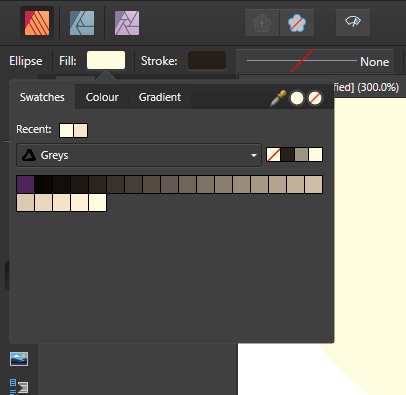
Task: Click the stroke width None line control
Action: (x=315, y=61)
